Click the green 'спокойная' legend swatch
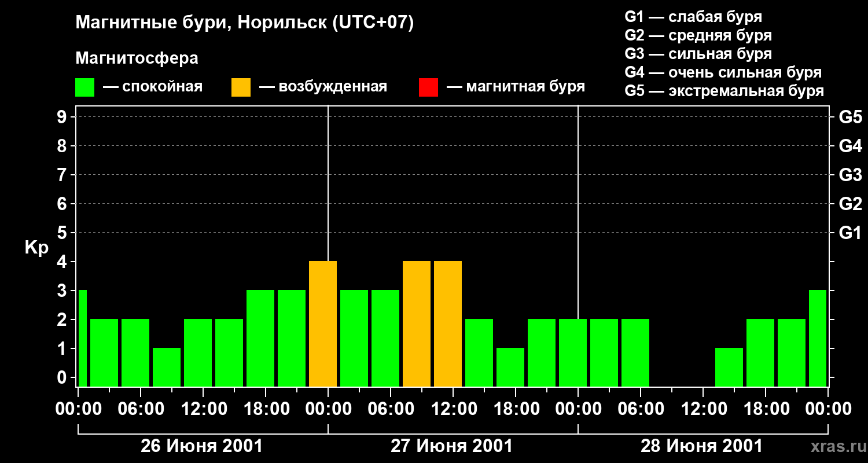The height and width of the screenshot is (463, 868). [x=84, y=87]
